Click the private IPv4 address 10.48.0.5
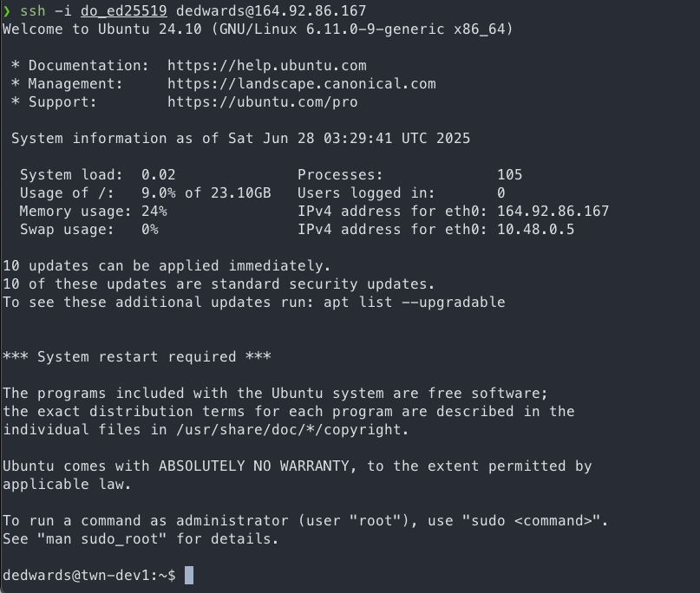The width and height of the screenshot is (700, 593). point(536,230)
